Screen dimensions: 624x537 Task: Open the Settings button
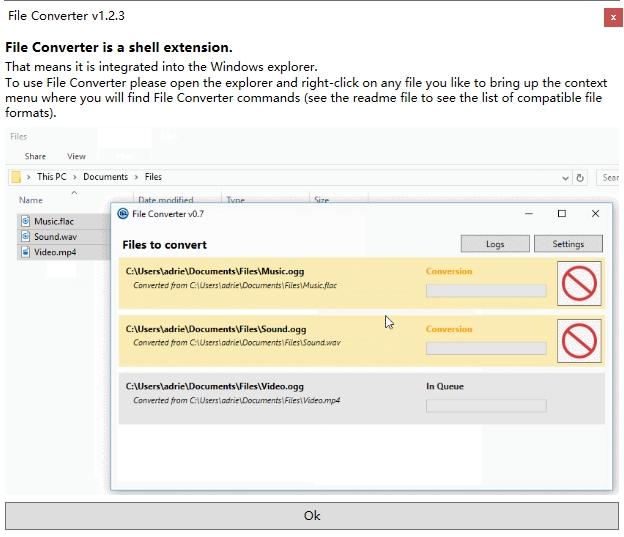tap(568, 244)
